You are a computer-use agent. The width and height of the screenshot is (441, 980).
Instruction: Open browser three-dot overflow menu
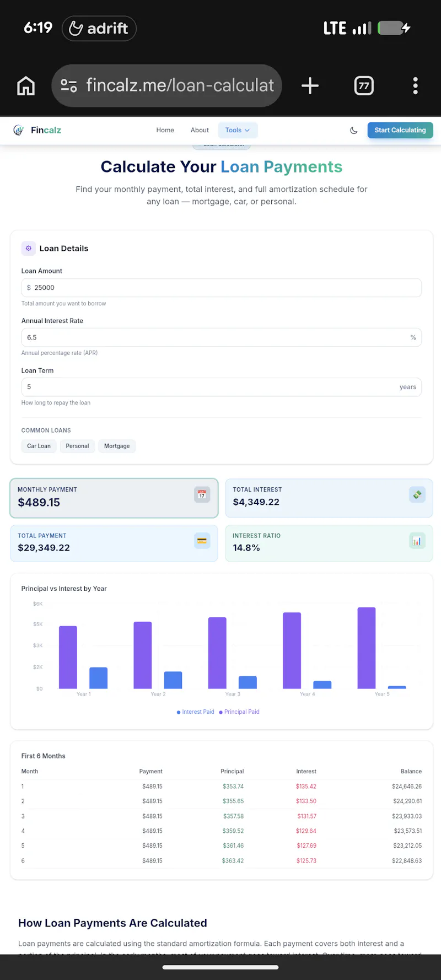point(416,85)
